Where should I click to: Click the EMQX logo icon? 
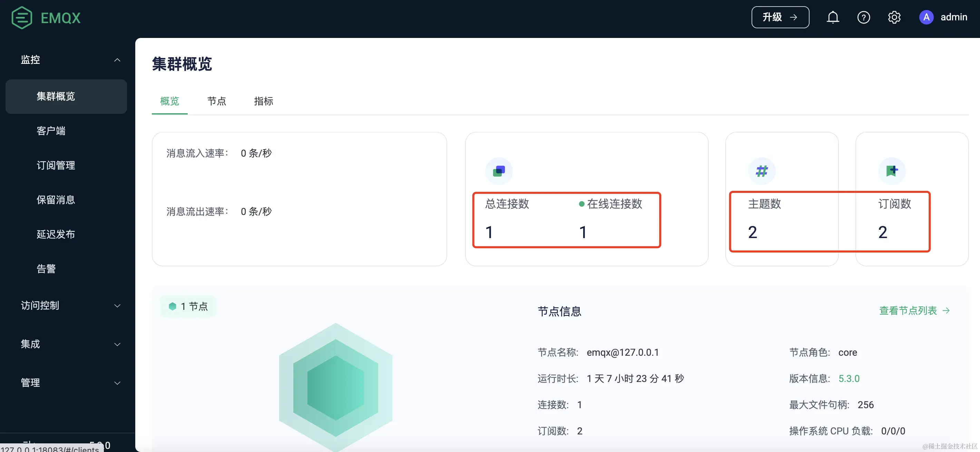click(x=22, y=18)
